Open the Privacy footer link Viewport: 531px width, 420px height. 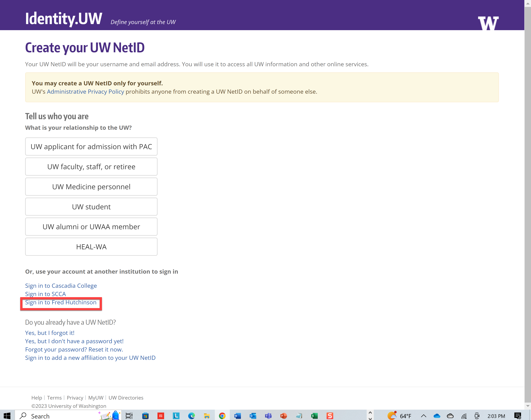pyautogui.click(x=75, y=398)
